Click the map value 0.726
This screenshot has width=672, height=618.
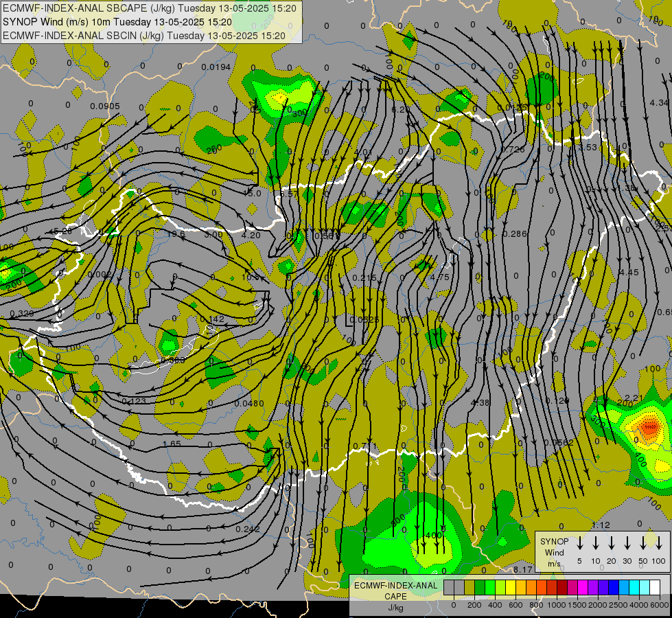[513, 149]
